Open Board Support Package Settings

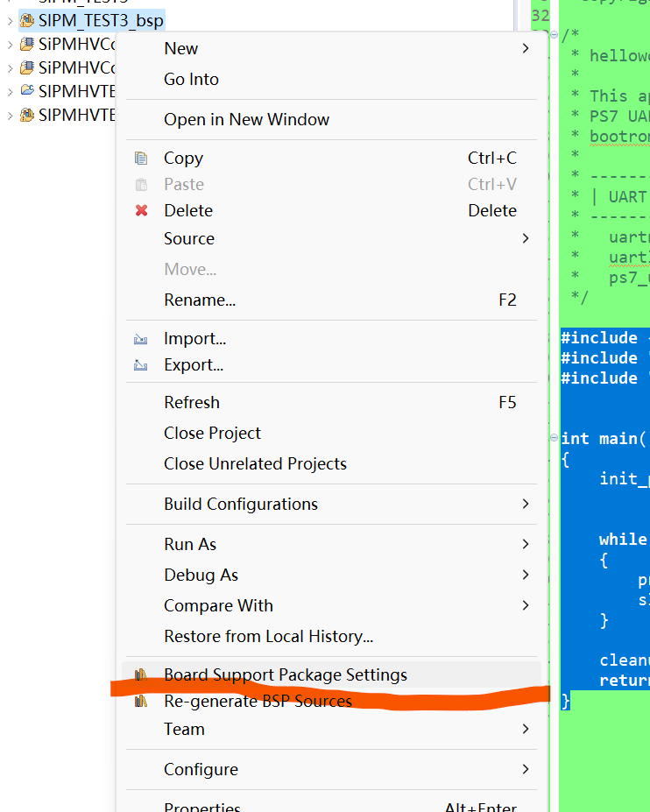(x=331, y=674)
